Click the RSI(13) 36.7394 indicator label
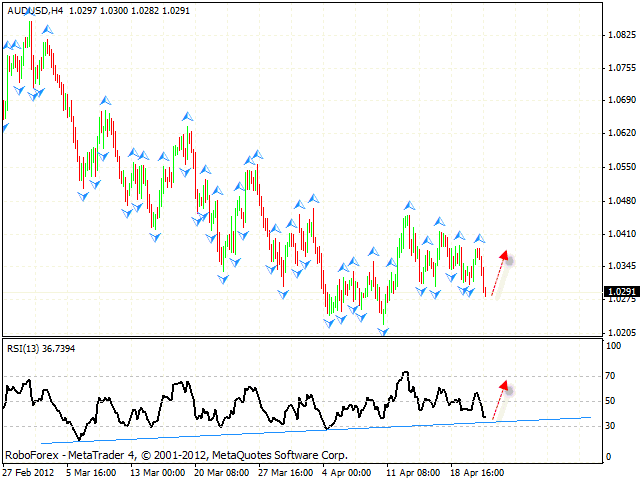640x480 pixels. [42, 347]
